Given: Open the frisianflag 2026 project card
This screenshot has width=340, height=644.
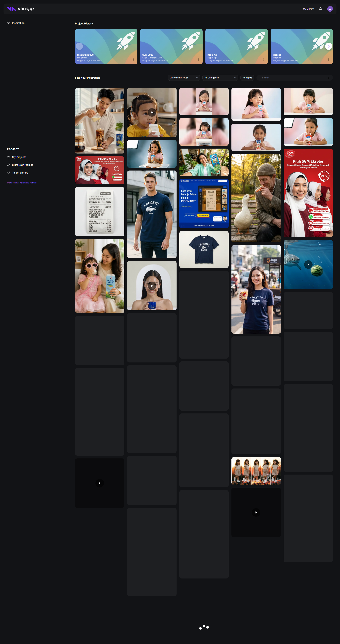Looking at the screenshot, I should coord(106,47).
